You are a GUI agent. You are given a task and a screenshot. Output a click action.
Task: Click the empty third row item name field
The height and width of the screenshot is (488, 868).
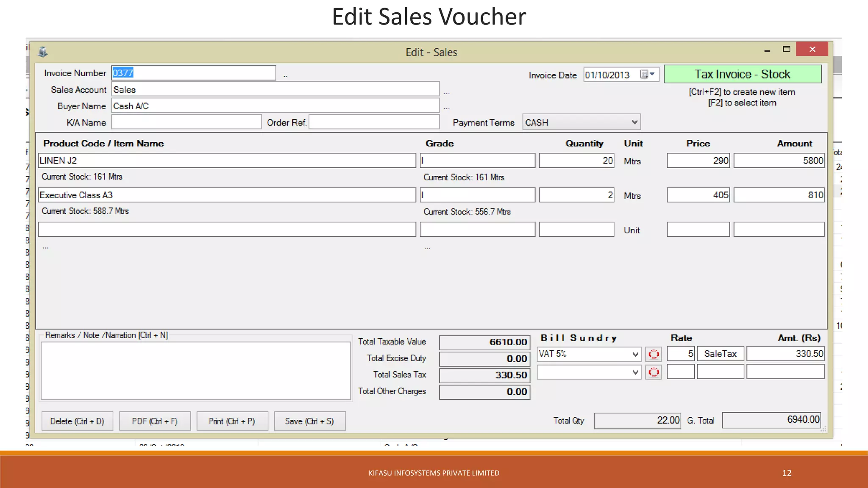227,229
